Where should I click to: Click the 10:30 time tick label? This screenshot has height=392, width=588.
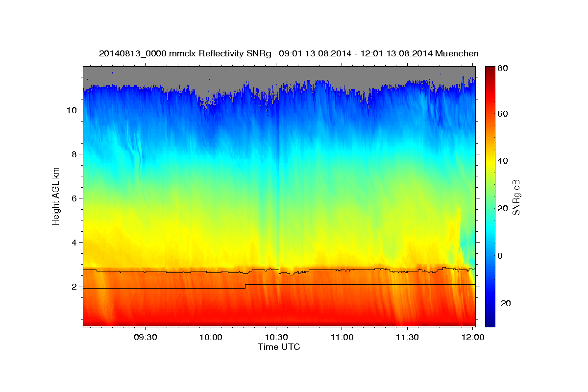tap(276, 337)
